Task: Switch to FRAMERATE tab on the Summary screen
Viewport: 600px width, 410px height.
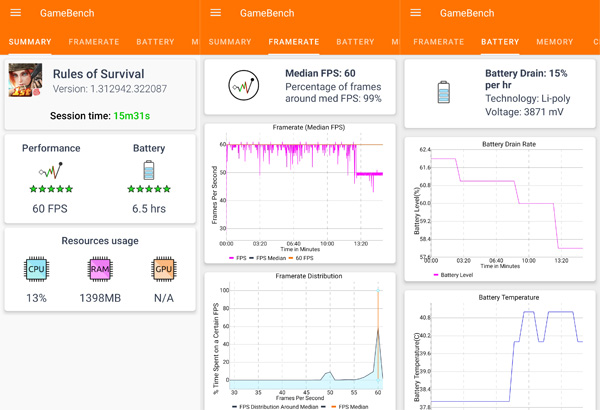Action: point(94,42)
